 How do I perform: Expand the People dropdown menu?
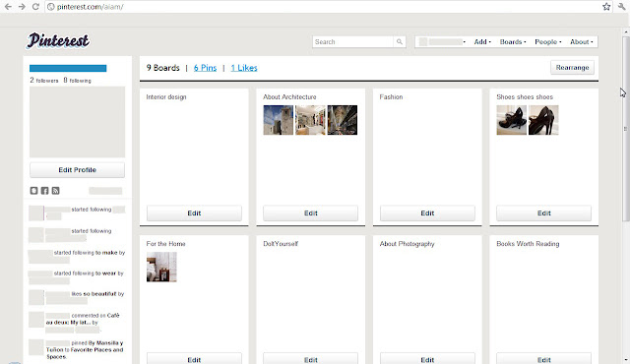[x=548, y=41]
